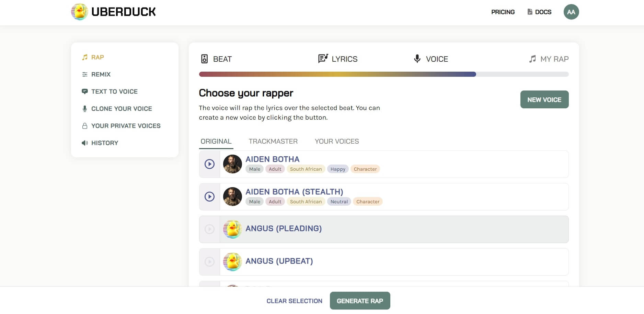Click the private voices lock icon
The image size is (644, 314).
[85, 126]
